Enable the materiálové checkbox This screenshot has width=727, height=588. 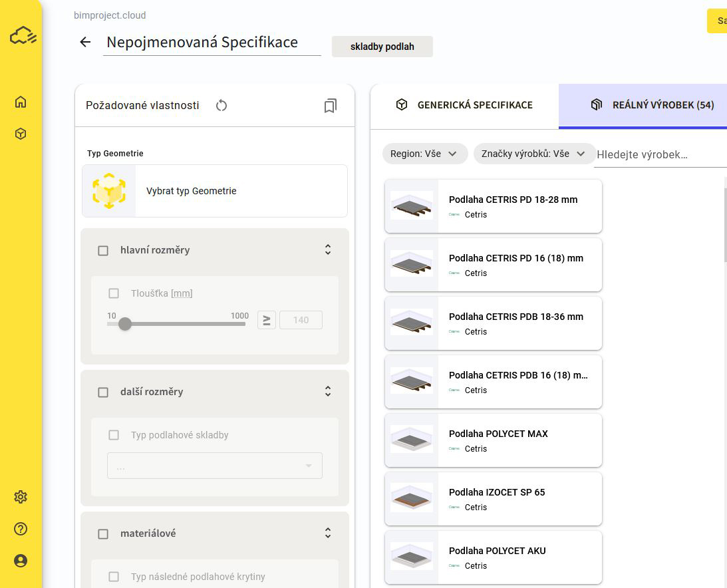(103, 534)
